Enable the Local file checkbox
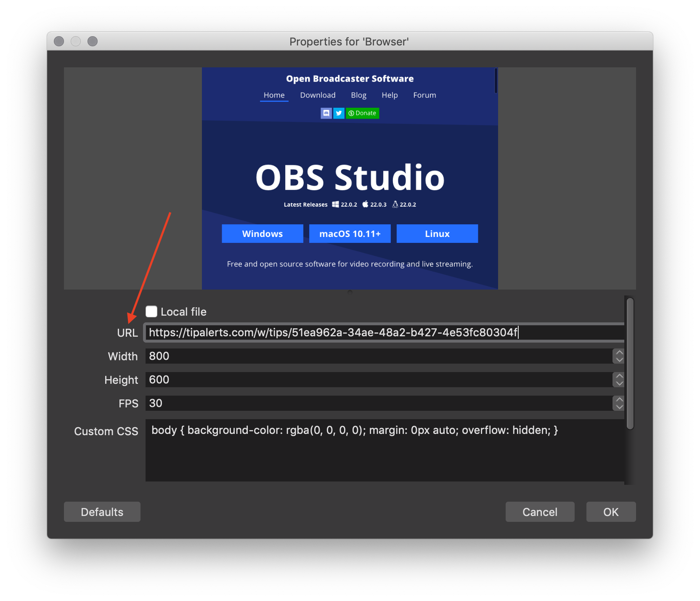Image resolution: width=700 pixels, height=601 pixels. (151, 311)
